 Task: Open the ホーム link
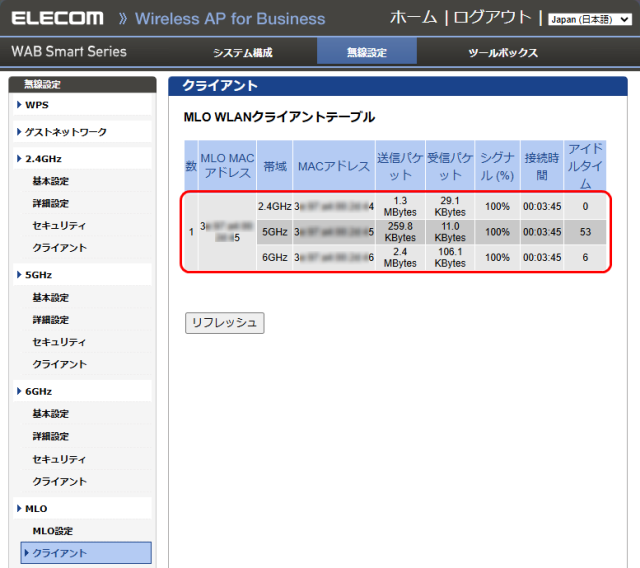[413, 18]
